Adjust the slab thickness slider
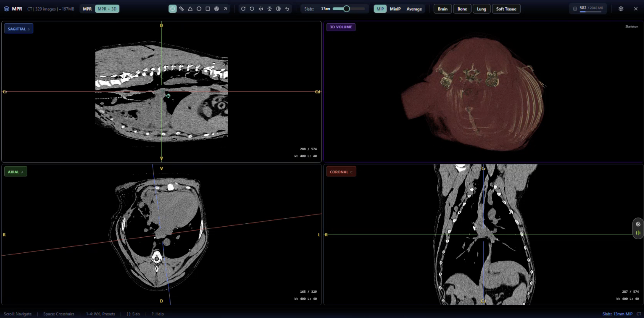 click(x=349, y=9)
